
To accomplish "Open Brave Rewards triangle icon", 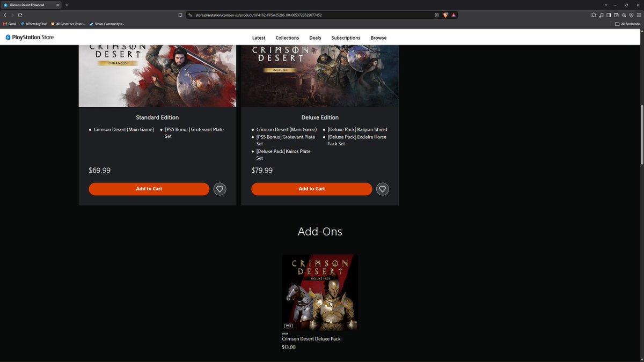I will point(453,15).
